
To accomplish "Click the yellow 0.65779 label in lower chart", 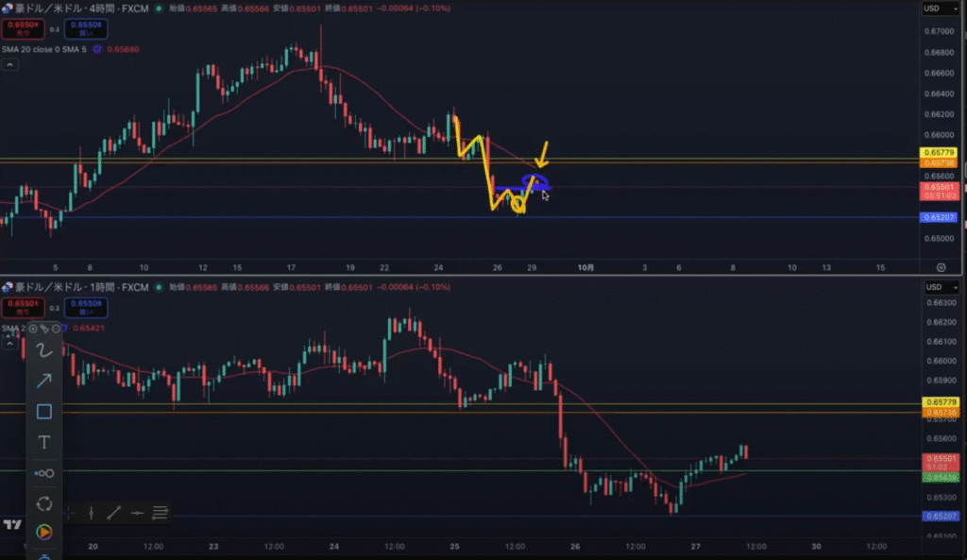I will [941, 402].
